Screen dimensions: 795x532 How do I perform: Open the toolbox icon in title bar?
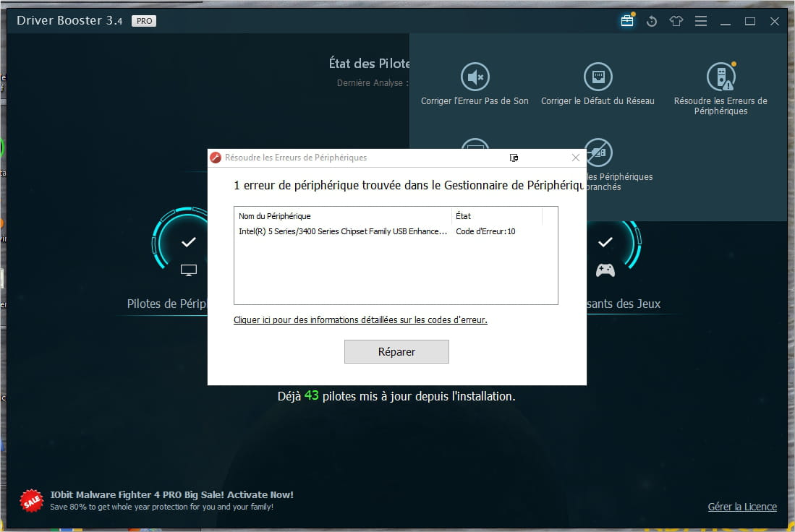click(627, 21)
